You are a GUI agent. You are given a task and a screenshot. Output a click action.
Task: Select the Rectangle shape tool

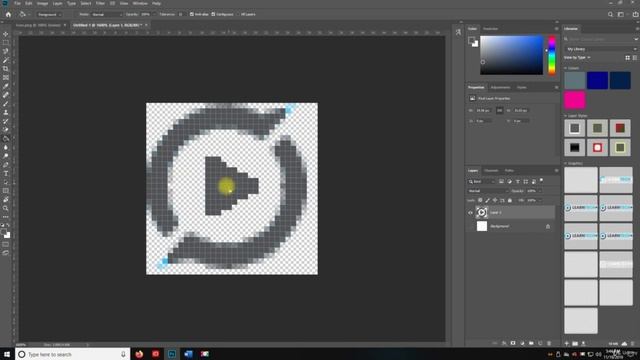click(6, 191)
